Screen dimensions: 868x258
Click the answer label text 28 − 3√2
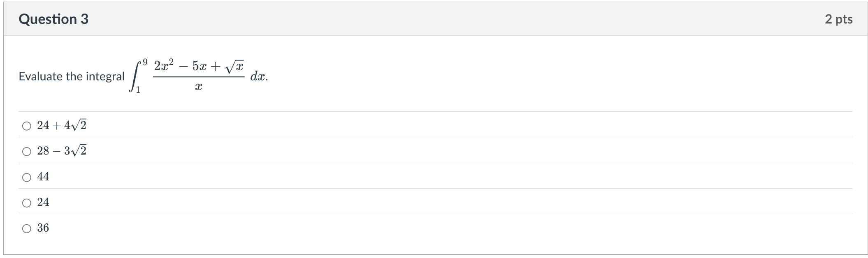click(62, 151)
